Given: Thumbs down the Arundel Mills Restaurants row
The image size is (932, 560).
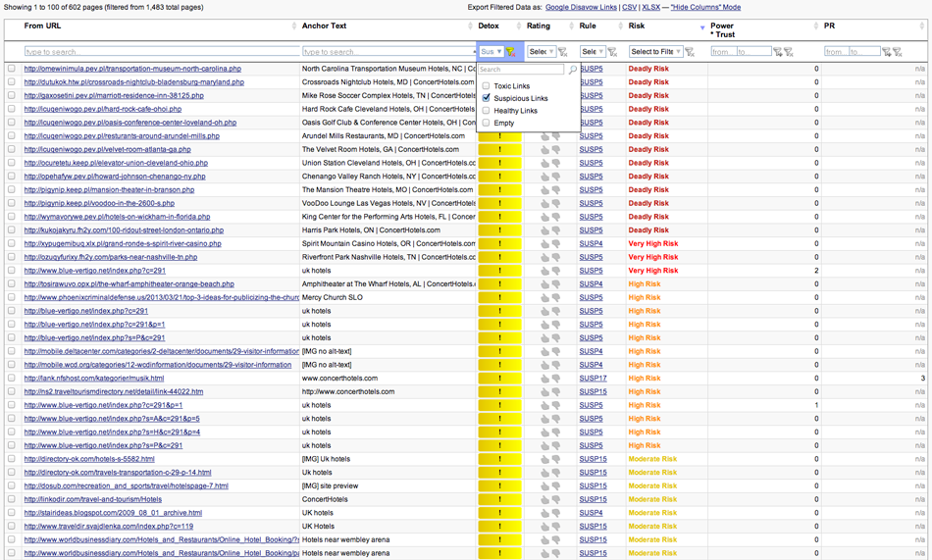Looking at the screenshot, I should click(x=555, y=136).
